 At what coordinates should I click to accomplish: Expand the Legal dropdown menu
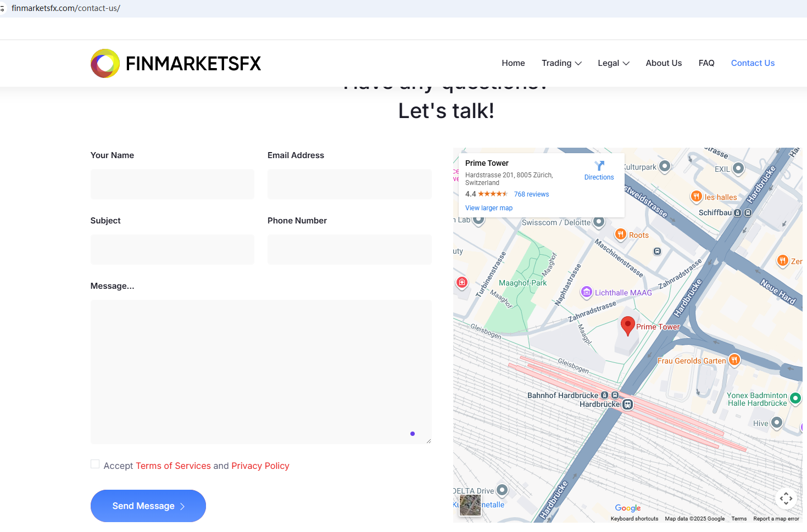613,63
